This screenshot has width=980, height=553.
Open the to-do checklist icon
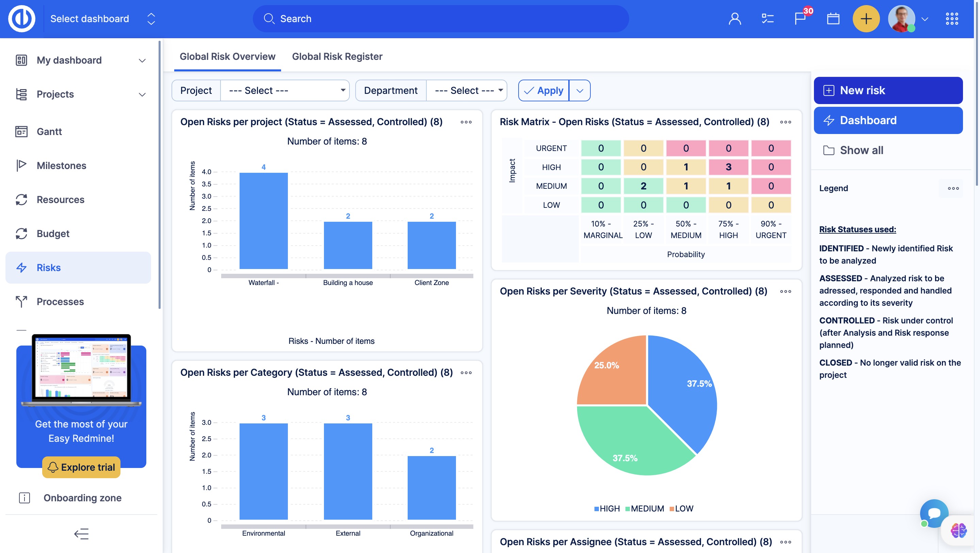(x=767, y=19)
